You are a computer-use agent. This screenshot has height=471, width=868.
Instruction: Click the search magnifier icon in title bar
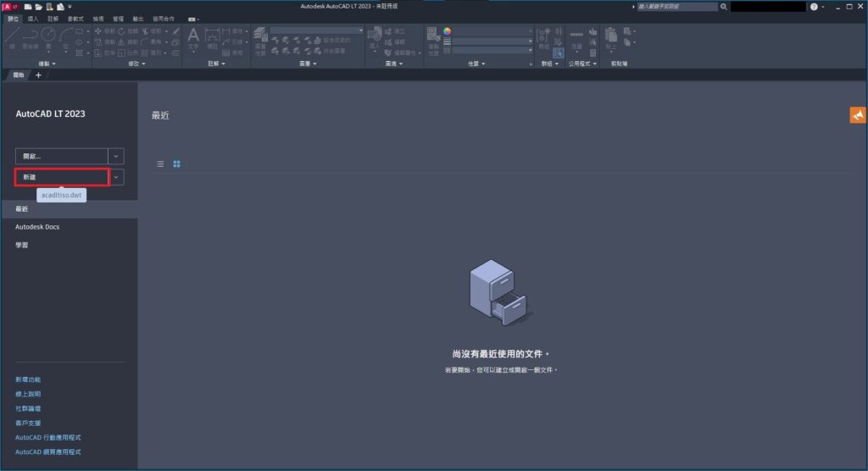724,7
